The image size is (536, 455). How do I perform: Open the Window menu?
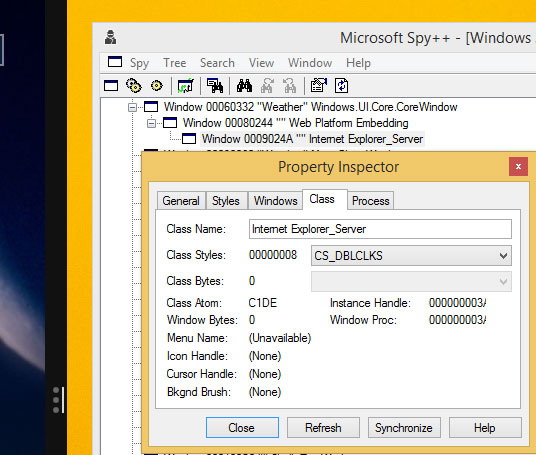point(310,63)
